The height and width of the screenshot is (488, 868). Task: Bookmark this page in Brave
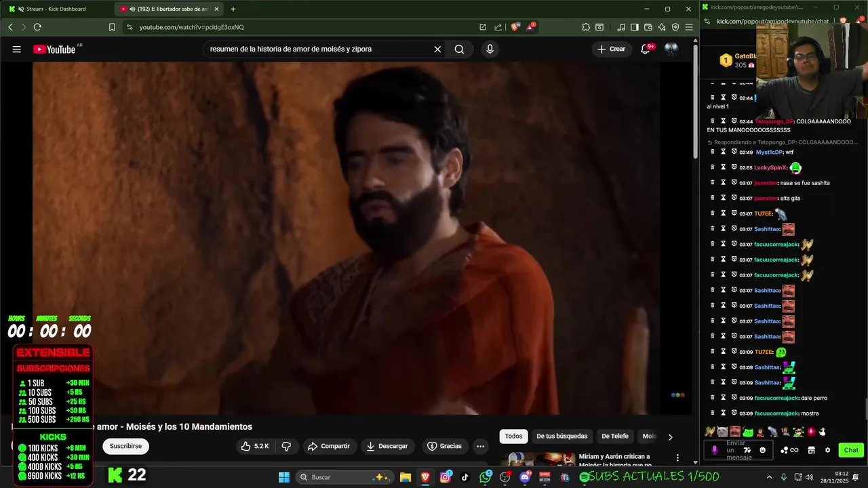click(x=112, y=27)
